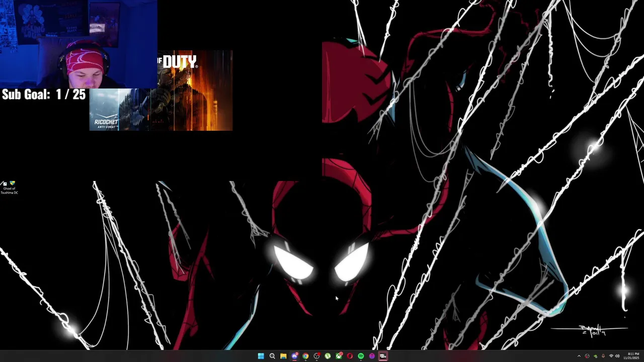The width and height of the screenshot is (644, 362).
Task: Open Discord from the taskbar
Action: [294, 356]
